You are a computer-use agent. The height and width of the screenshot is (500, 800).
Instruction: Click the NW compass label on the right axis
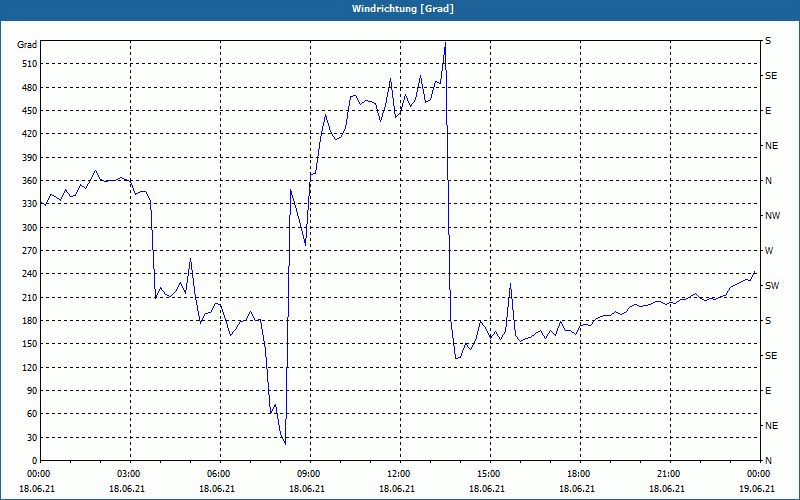[772, 216]
